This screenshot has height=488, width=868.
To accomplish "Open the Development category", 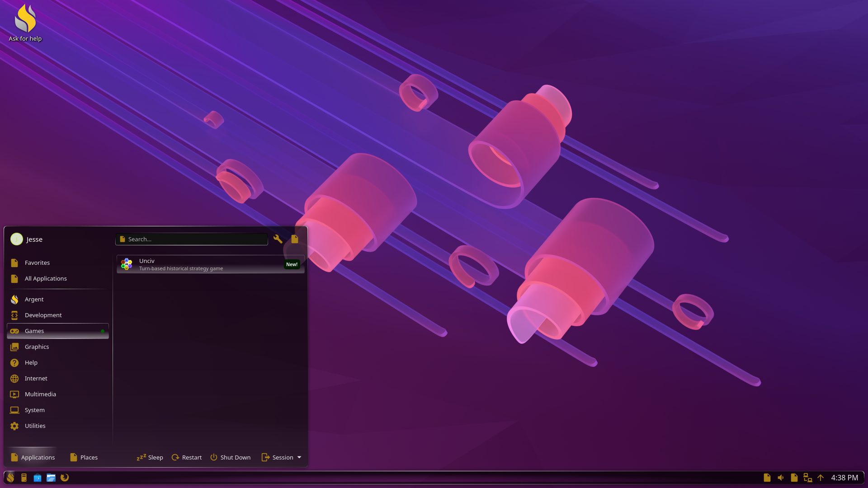I will (58, 315).
